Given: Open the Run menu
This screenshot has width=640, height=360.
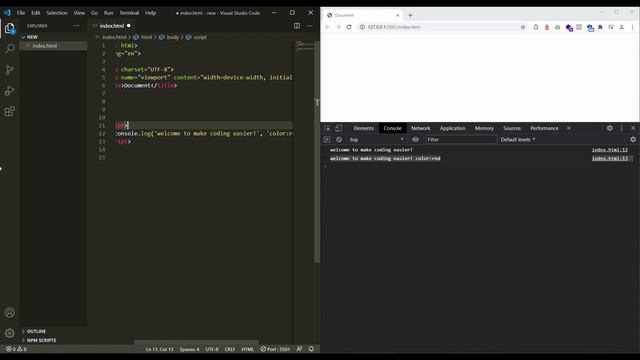Looking at the screenshot, I should pyautogui.click(x=108, y=13).
